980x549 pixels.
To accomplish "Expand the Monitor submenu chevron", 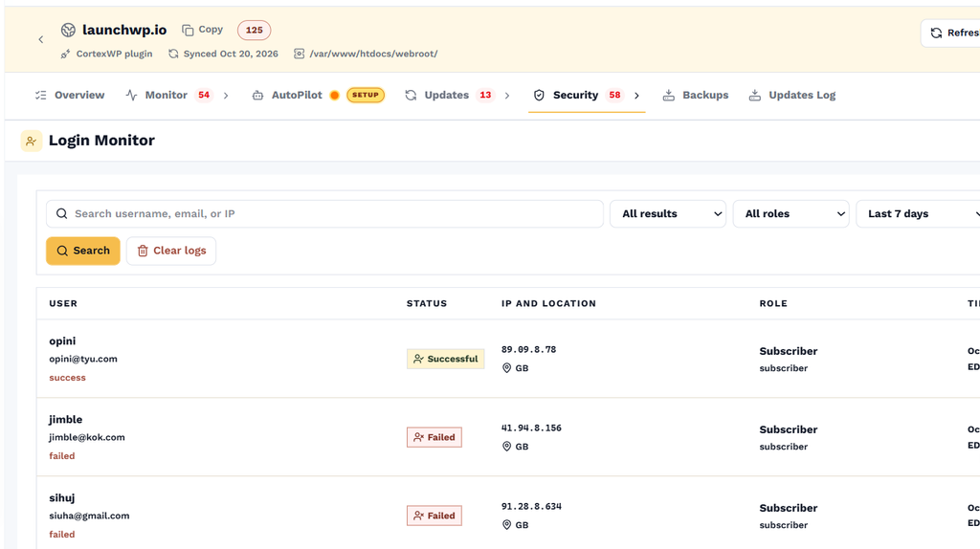I will pos(226,96).
